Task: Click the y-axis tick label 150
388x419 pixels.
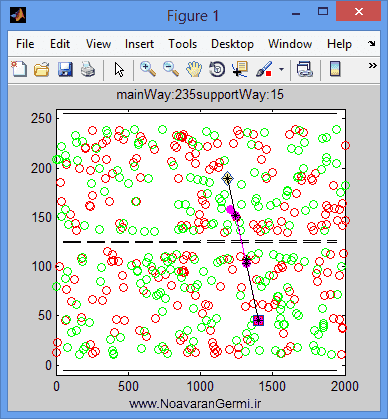Action: [41, 217]
